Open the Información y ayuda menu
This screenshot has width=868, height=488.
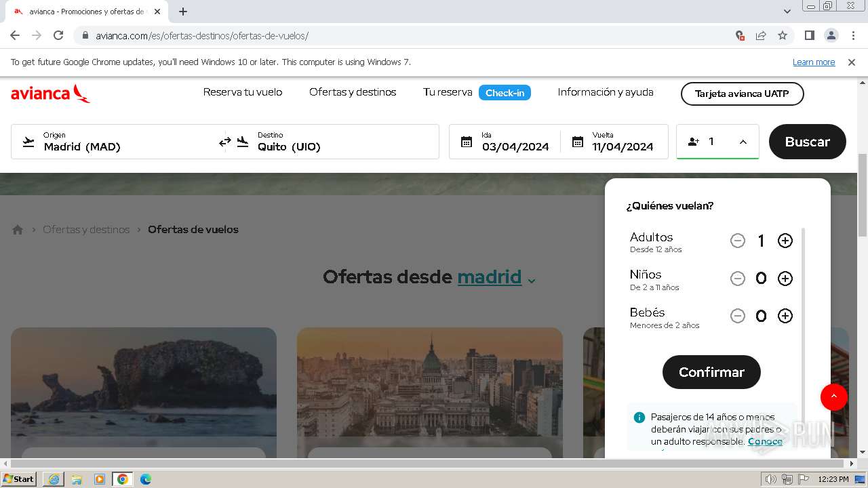pyautogui.click(x=606, y=92)
